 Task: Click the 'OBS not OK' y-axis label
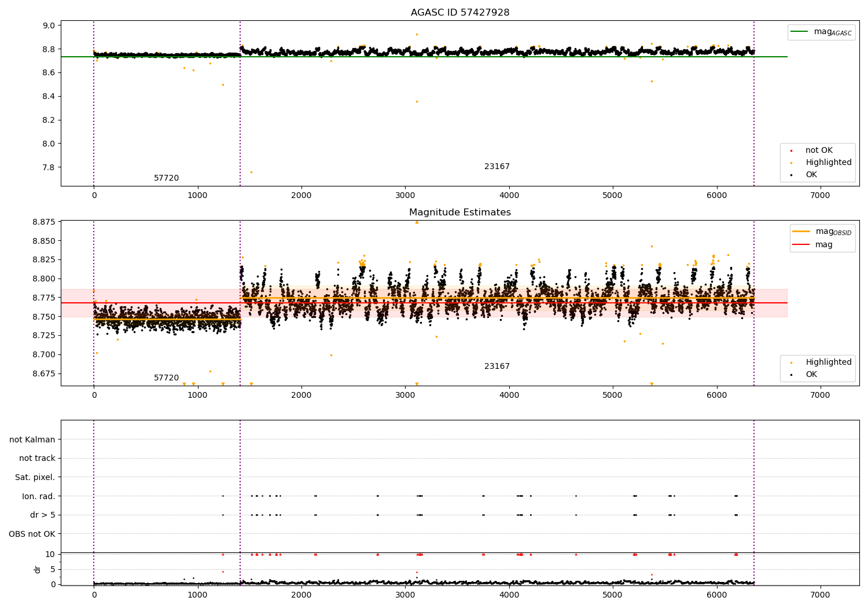(32, 534)
